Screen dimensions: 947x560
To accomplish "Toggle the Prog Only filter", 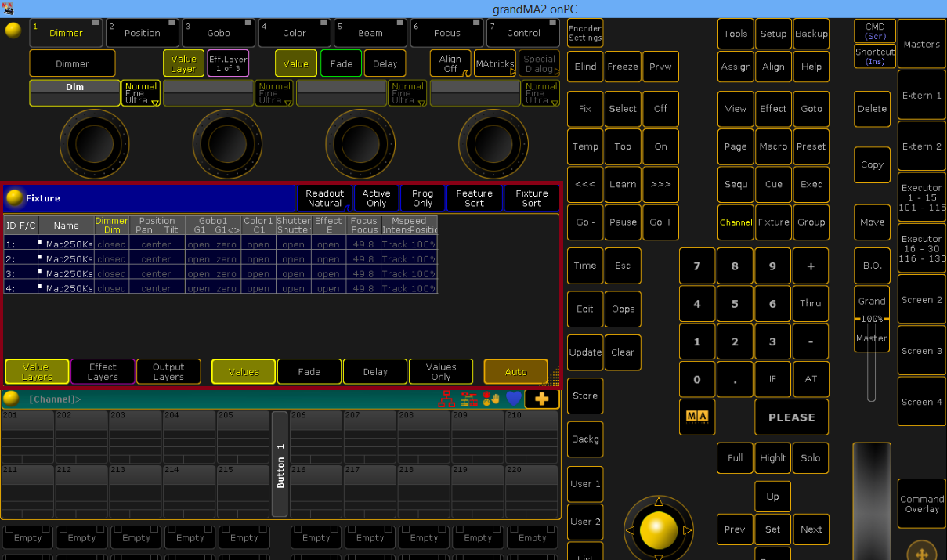I will pos(422,198).
